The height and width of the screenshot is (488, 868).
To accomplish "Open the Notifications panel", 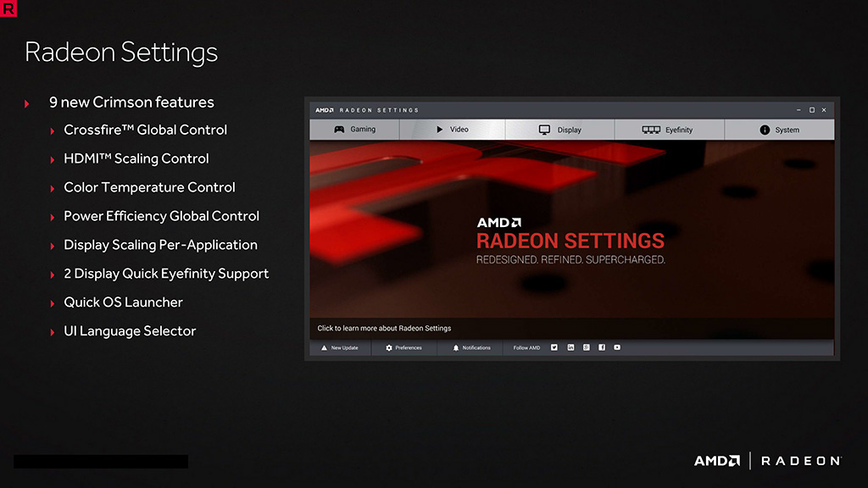I will (x=471, y=347).
